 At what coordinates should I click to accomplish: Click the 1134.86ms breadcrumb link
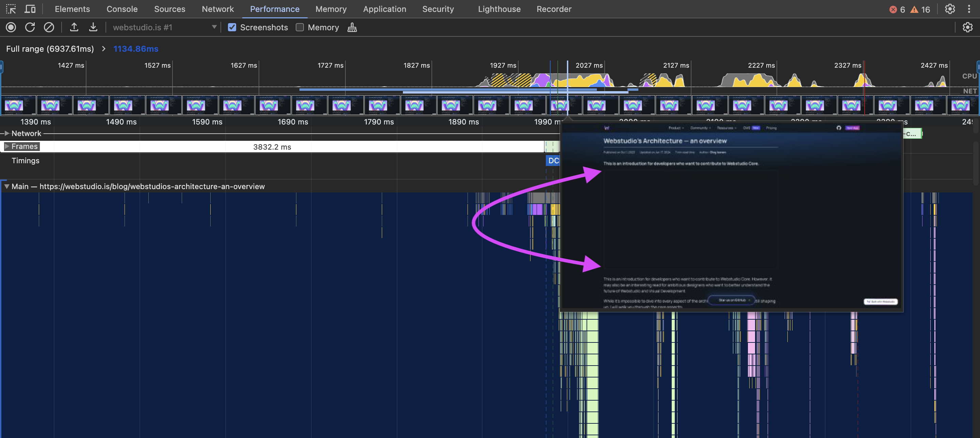click(x=135, y=49)
